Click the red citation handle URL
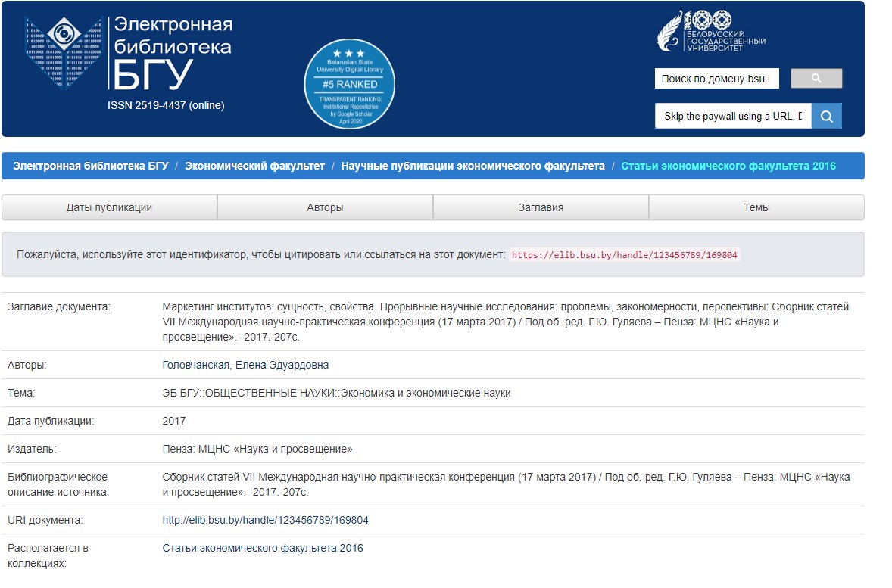This screenshot has height=588, width=892. tap(625, 255)
